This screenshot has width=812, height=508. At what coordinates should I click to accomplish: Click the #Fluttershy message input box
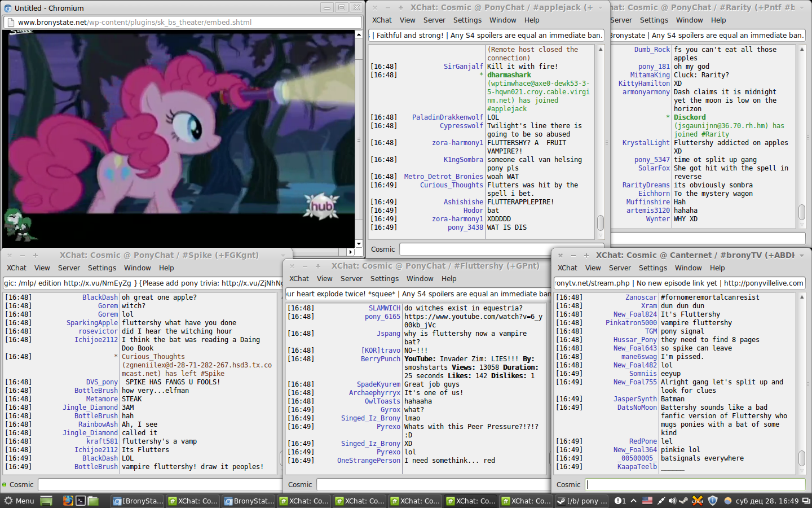[x=433, y=484]
